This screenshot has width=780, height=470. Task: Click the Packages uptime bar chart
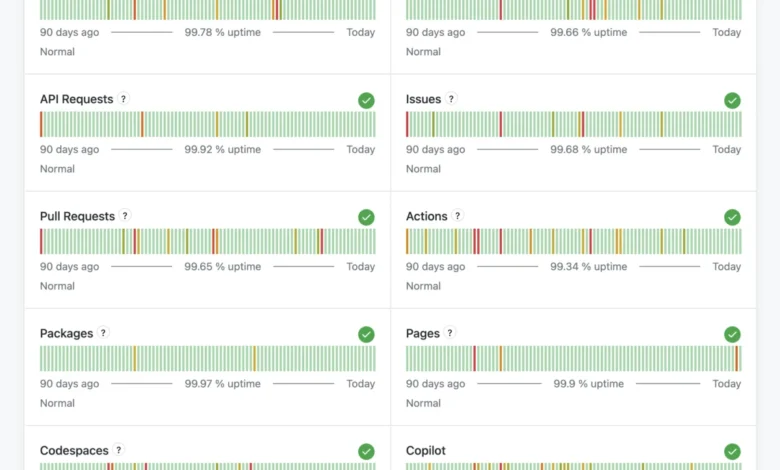coord(208,358)
